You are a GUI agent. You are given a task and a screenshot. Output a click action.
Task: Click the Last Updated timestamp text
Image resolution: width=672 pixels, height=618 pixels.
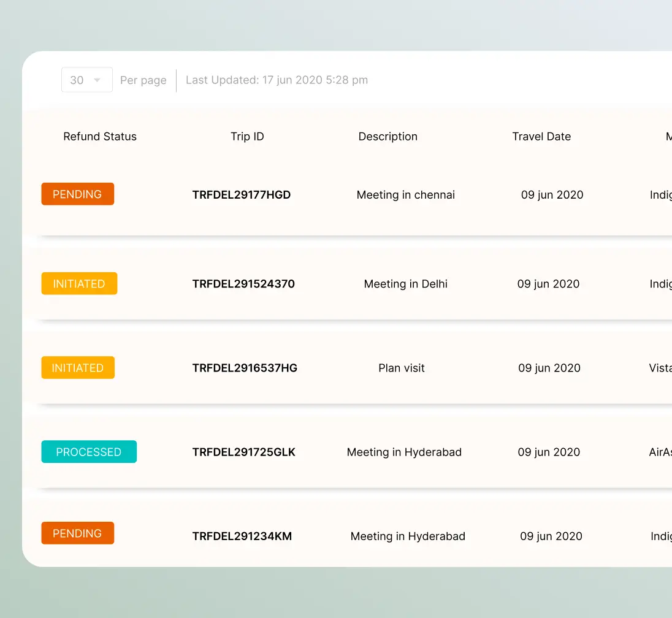coord(277,80)
